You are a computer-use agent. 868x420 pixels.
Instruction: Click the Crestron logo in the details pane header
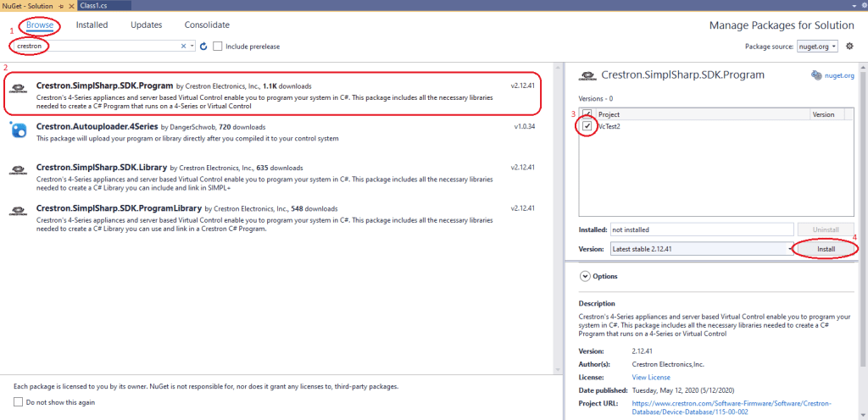click(x=586, y=75)
